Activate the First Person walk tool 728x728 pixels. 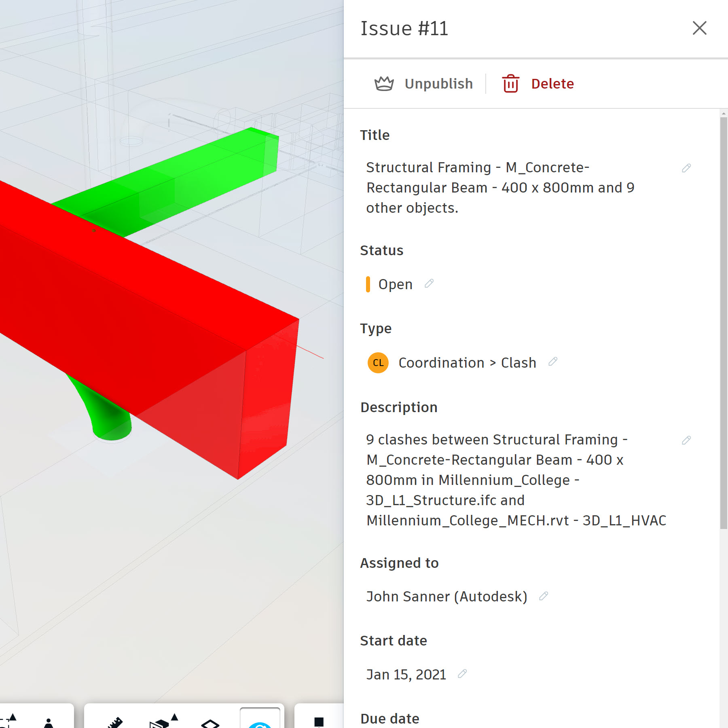(49, 723)
